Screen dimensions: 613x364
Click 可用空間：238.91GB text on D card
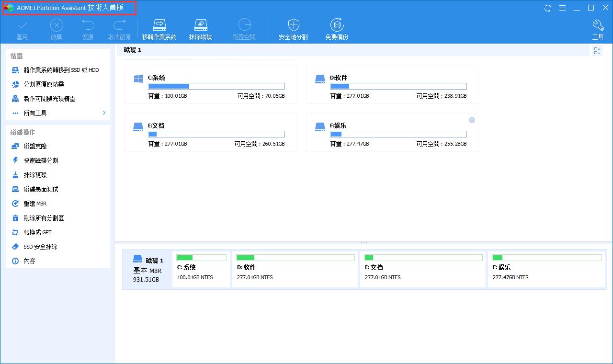[x=442, y=96]
